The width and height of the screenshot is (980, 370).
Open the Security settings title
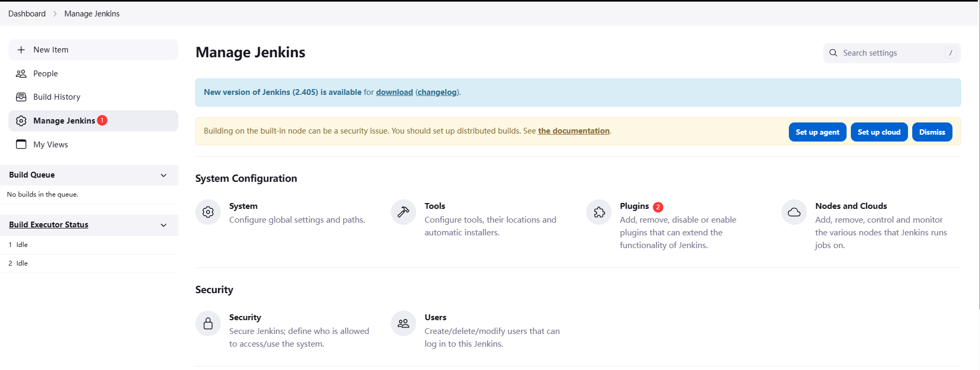[245, 318]
